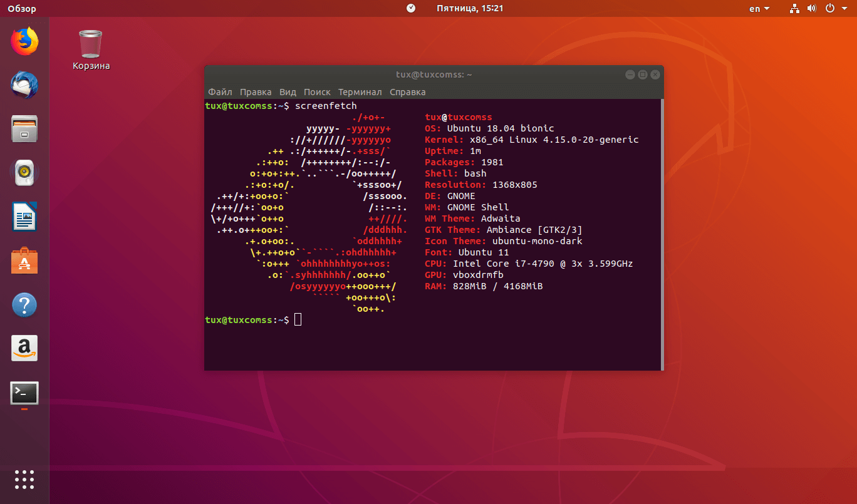Viewport: 857px width, 504px height.
Task: Open Firefox from the dock
Action: click(x=24, y=41)
